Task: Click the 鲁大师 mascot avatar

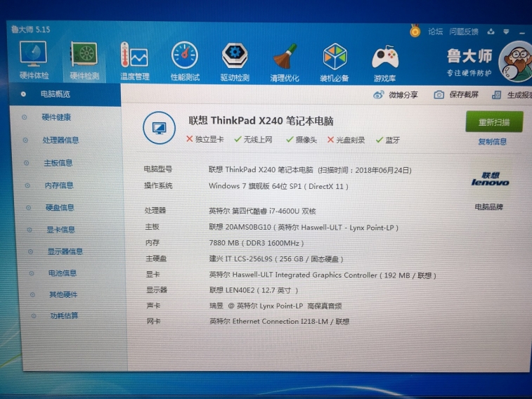Action: pyautogui.click(x=515, y=61)
